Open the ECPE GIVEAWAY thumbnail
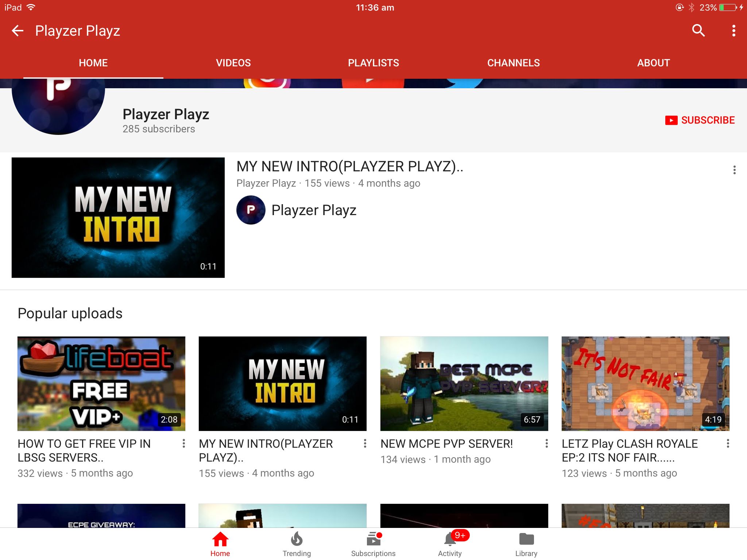This screenshot has height=560, width=747. [x=101, y=516]
